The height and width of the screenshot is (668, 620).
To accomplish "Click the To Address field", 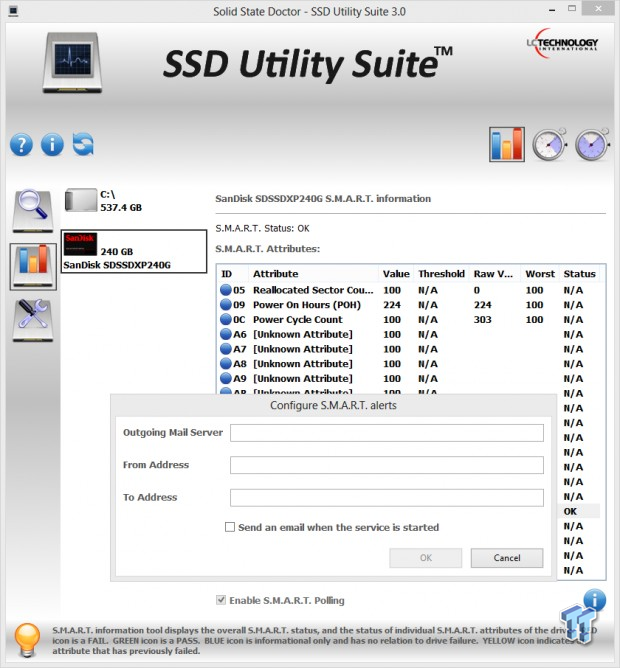I will point(386,498).
